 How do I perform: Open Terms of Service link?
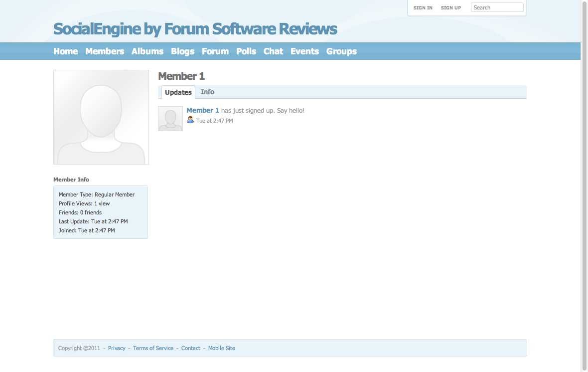153,348
